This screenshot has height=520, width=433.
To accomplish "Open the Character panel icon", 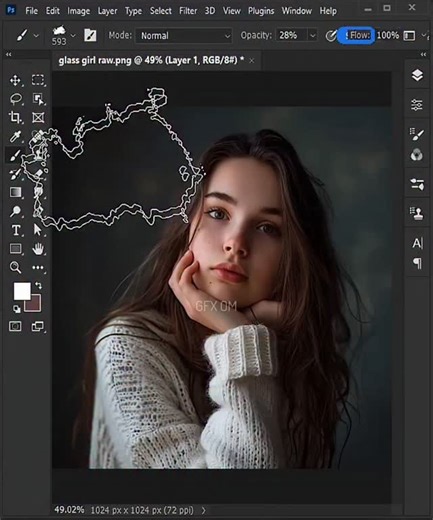I will pos(417,243).
